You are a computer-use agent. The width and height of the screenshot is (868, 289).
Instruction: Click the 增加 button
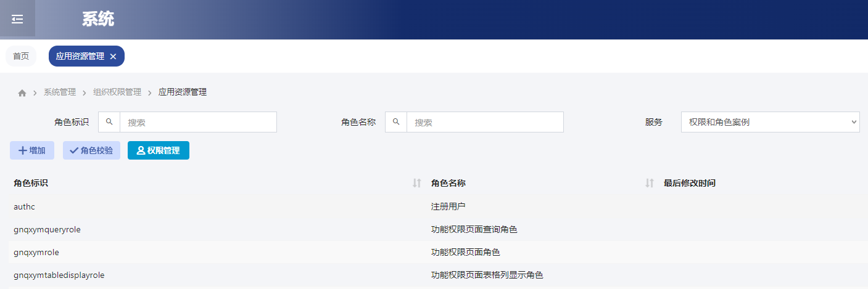(x=32, y=150)
